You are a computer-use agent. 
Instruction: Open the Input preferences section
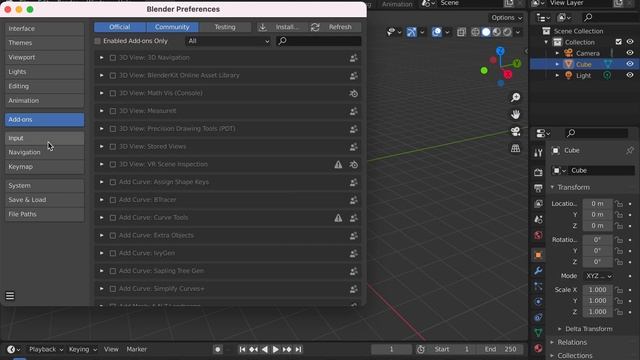pos(44,138)
